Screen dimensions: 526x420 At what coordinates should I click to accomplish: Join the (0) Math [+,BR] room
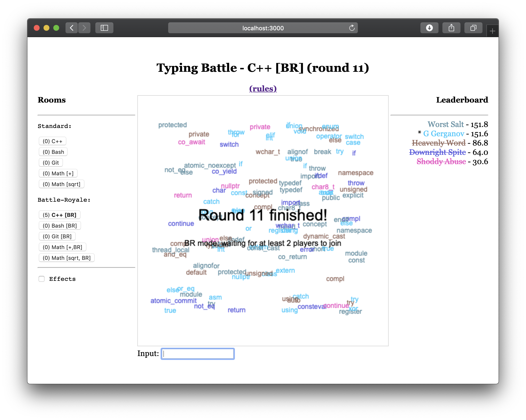pyautogui.click(x=63, y=247)
